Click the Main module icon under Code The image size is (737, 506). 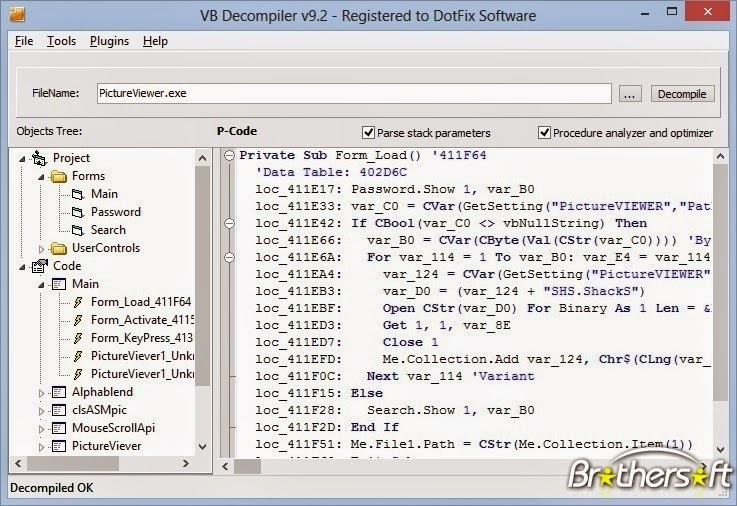(x=59, y=284)
